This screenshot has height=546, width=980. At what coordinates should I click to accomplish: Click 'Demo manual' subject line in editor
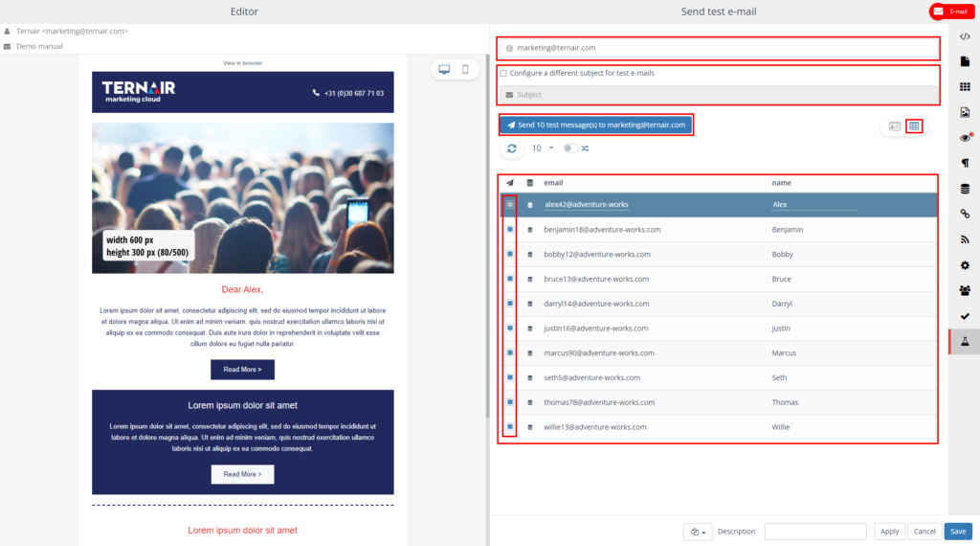tap(39, 46)
